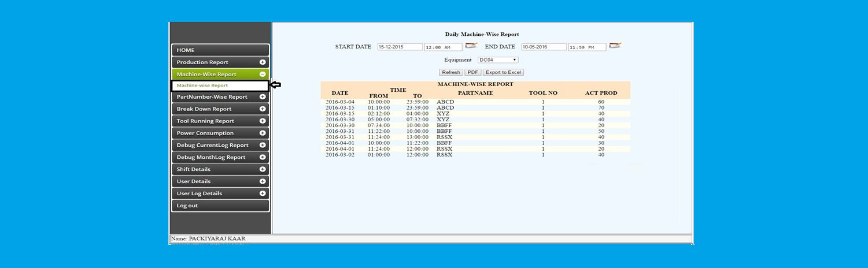Image resolution: width=868 pixels, height=268 pixels.
Task: Click end date field 10-05-2016
Action: point(544,47)
